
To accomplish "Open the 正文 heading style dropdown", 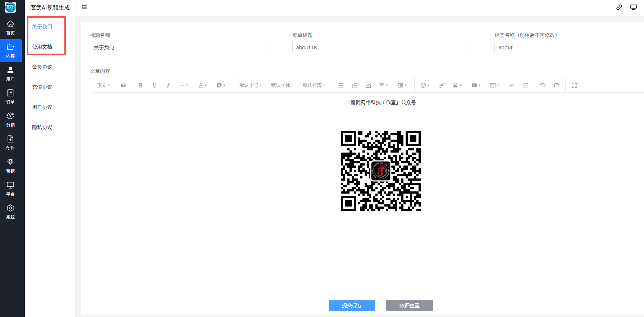I will pos(103,85).
